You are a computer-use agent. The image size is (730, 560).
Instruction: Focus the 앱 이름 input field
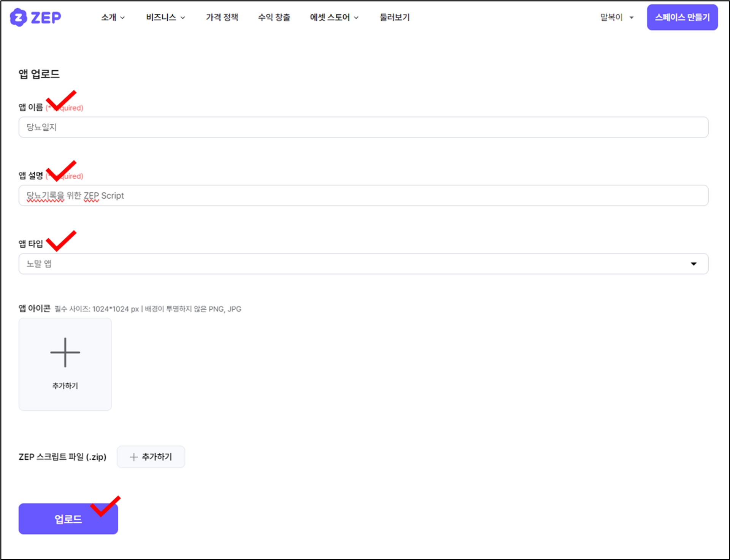[363, 127]
